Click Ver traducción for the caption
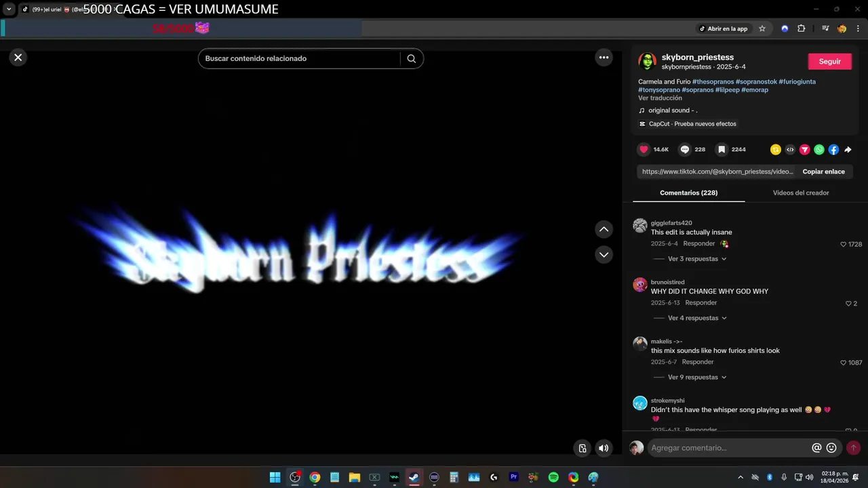 point(660,98)
